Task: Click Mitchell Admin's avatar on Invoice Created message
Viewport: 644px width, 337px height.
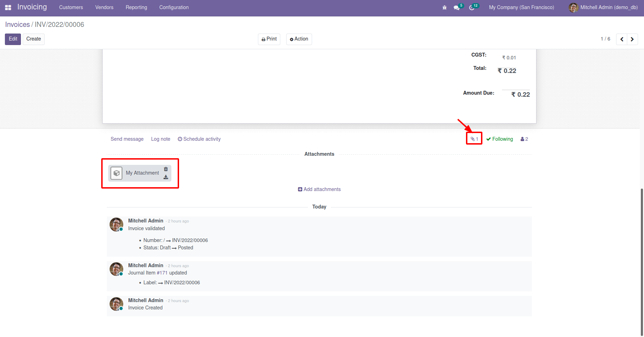Action: coord(116,304)
